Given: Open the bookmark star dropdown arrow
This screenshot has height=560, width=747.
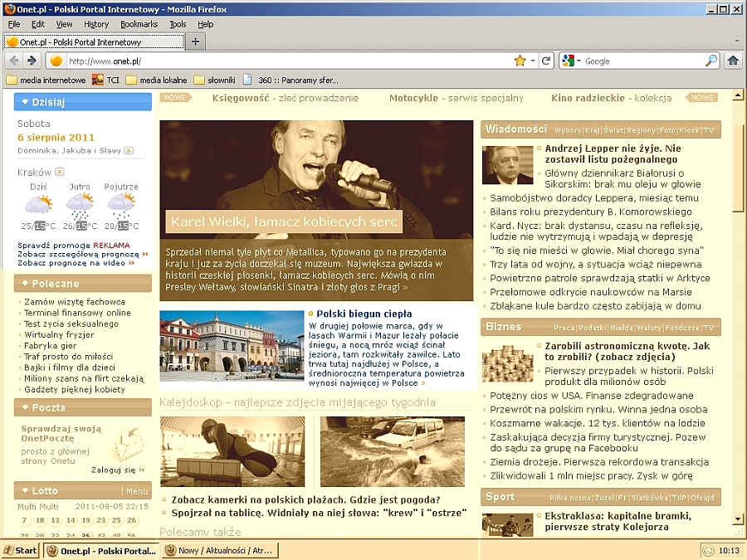Looking at the screenshot, I should 533,61.
